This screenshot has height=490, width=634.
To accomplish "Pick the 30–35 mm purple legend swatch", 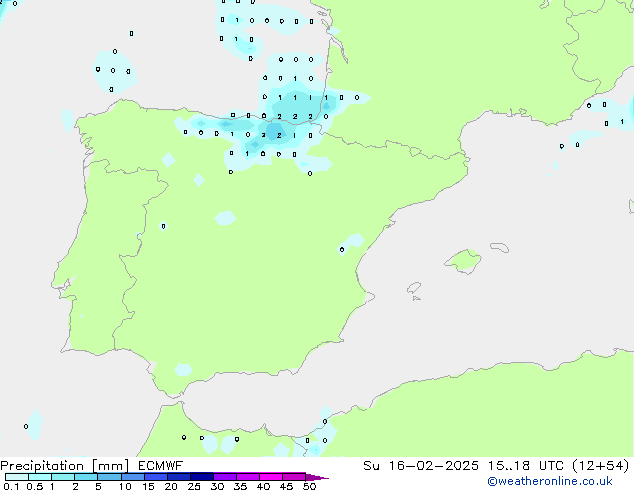I will (225, 477).
